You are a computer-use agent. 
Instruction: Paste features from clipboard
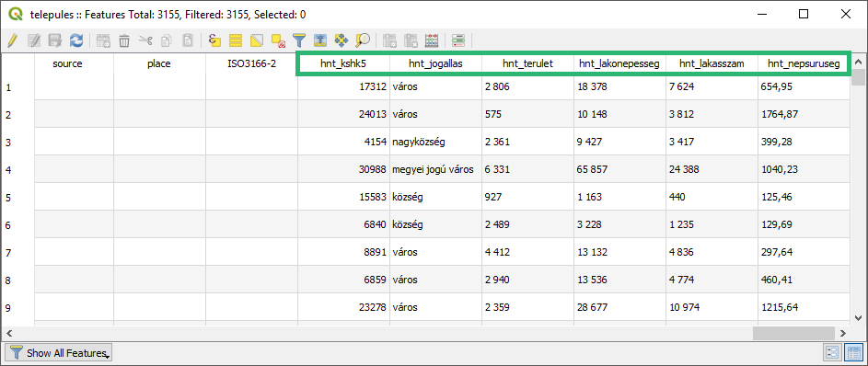(x=188, y=40)
